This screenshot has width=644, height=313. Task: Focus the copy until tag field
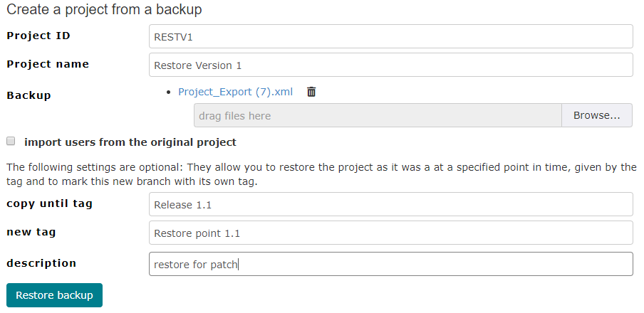tap(390, 204)
